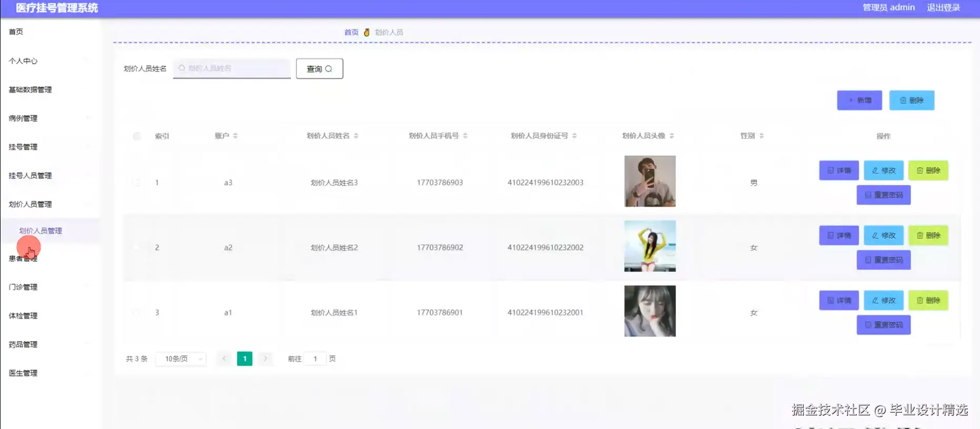This screenshot has height=429, width=980.
Task: Click 修改 for row a2
Action: 884,235
